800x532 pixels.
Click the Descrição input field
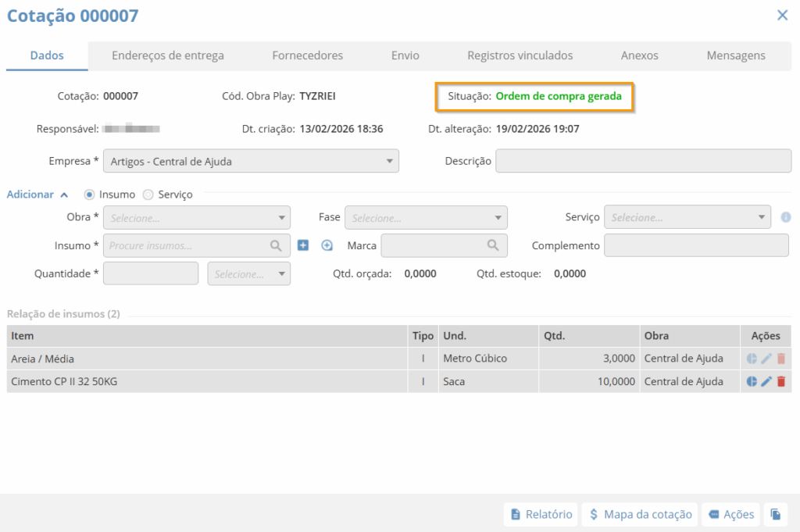coord(644,161)
